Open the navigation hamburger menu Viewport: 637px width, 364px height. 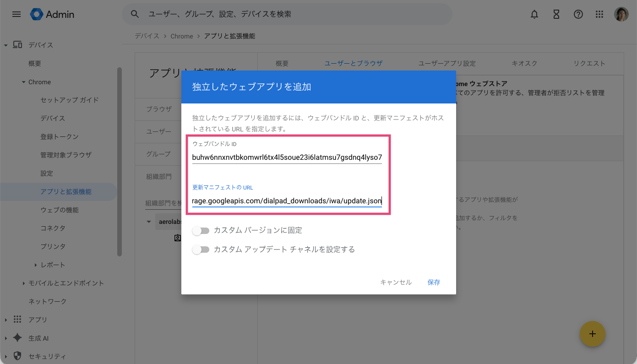(x=16, y=14)
